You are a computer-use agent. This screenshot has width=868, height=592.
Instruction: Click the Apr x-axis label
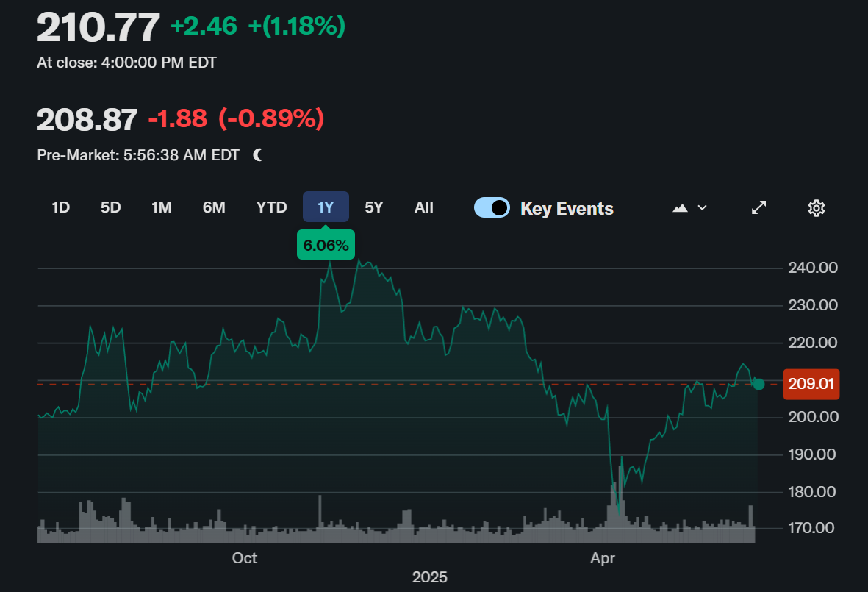click(x=602, y=558)
